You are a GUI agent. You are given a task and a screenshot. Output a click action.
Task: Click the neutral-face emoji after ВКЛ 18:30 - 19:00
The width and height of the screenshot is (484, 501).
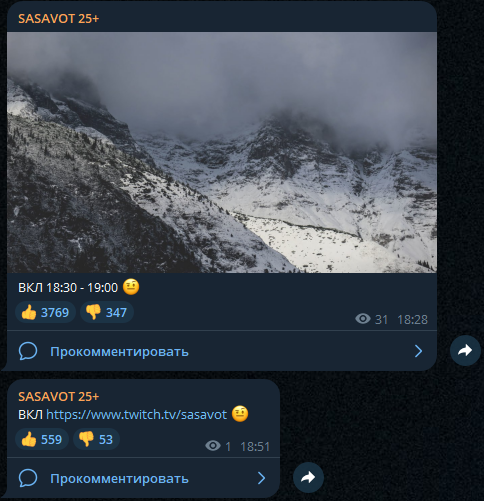131,287
